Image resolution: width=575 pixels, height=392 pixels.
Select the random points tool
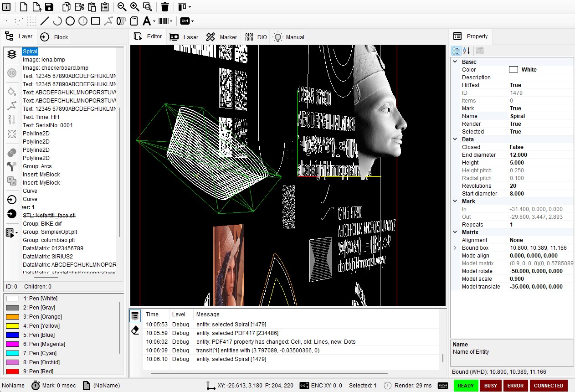click(19, 21)
